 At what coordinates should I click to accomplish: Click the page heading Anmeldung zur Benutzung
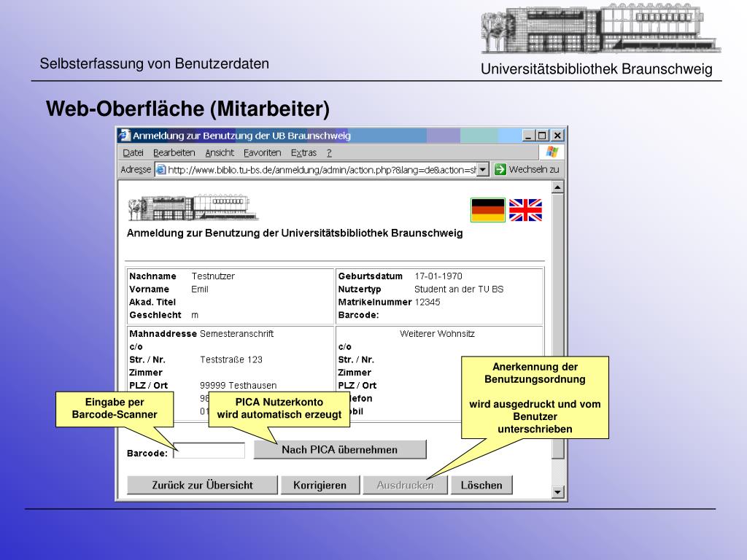[295, 233]
